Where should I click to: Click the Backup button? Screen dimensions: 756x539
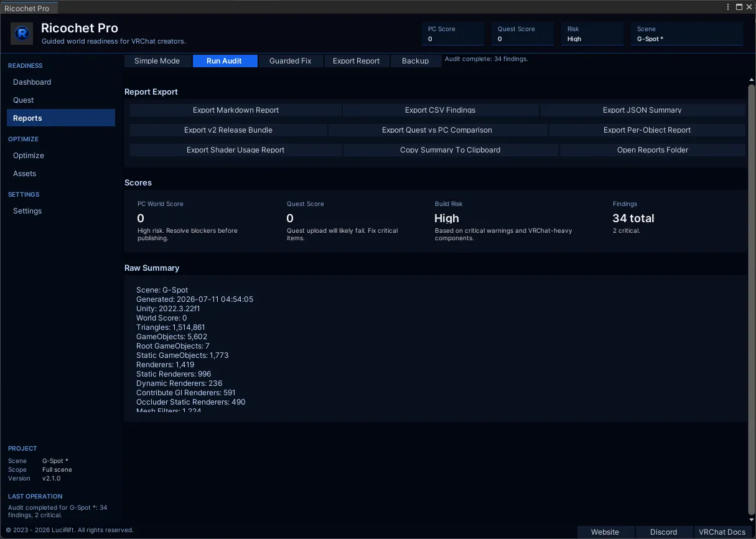(416, 61)
